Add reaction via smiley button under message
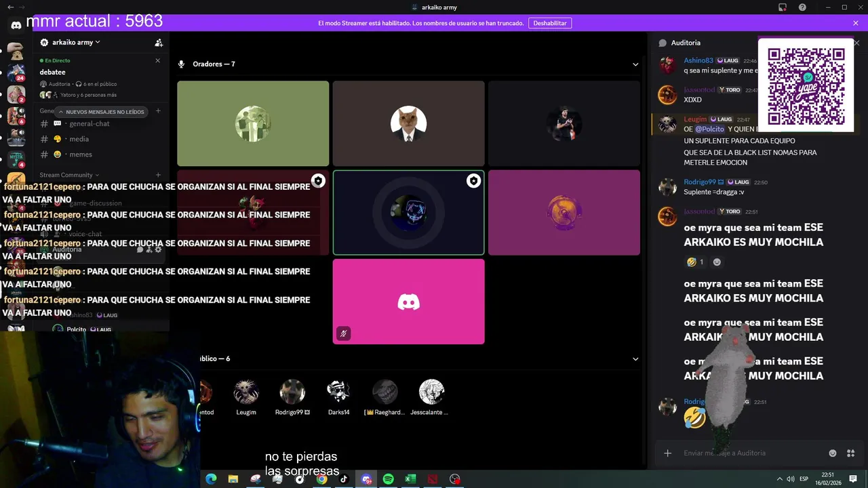This screenshot has height=488, width=868. [x=717, y=262]
